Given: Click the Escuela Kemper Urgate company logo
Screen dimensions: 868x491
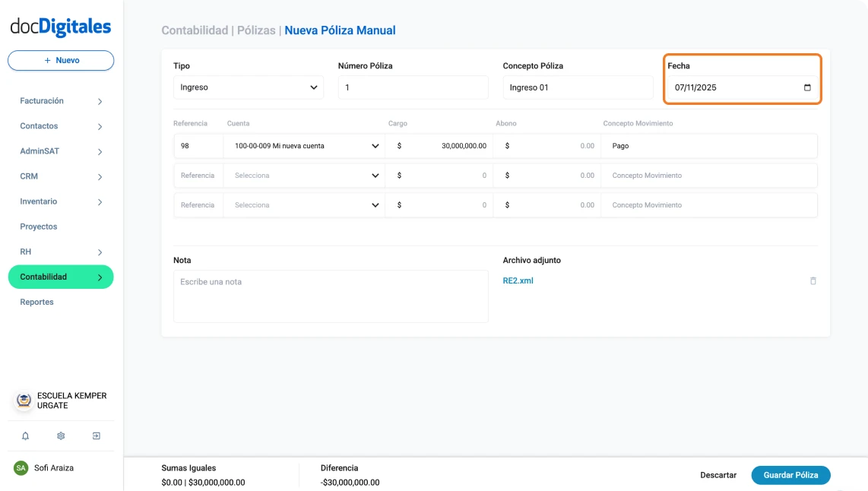Looking at the screenshot, I should click(x=24, y=401).
